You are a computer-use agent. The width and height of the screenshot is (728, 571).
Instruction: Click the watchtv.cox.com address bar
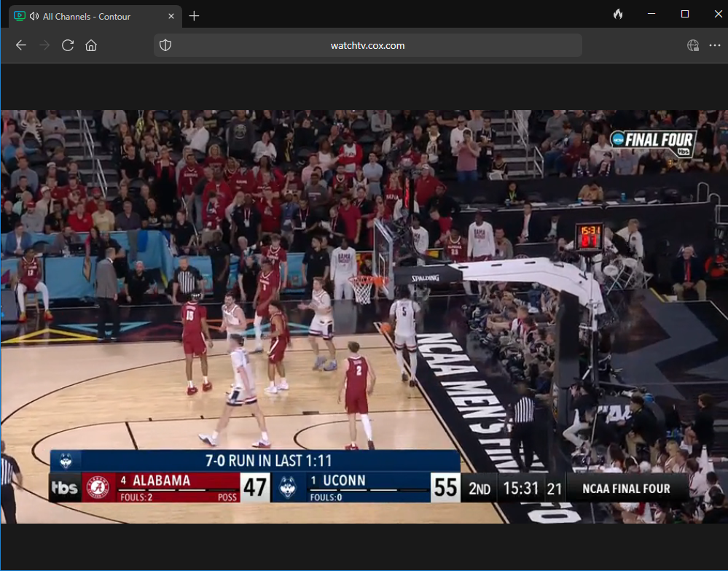pyautogui.click(x=368, y=45)
